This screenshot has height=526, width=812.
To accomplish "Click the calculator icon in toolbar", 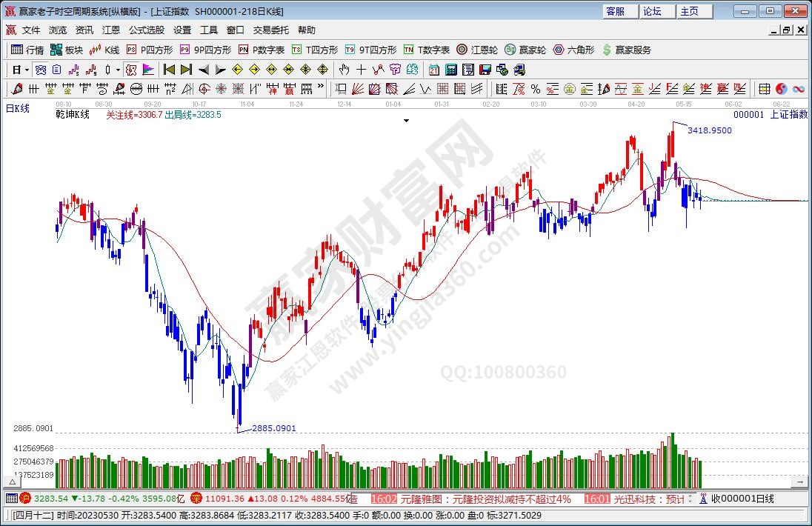I will point(451,70).
